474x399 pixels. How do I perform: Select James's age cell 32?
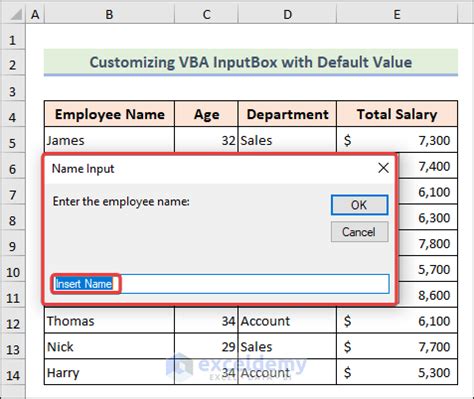pos(206,140)
